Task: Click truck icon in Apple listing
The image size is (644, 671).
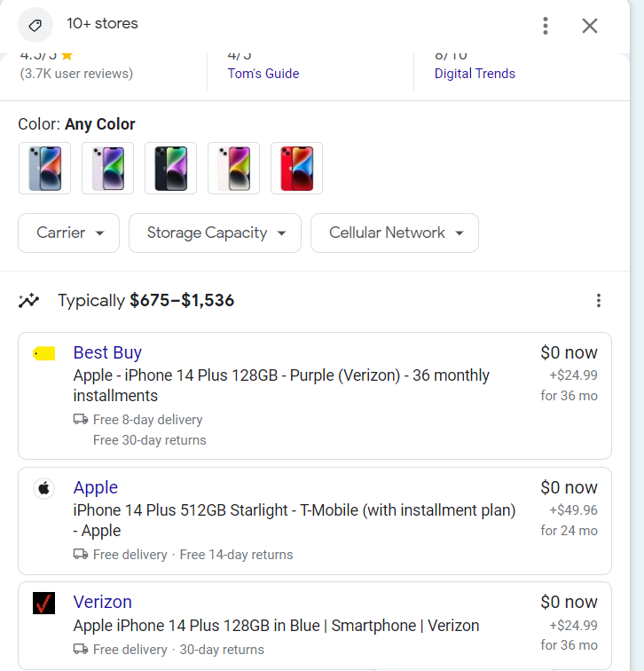Action: pyautogui.click(x=81, y=554)
